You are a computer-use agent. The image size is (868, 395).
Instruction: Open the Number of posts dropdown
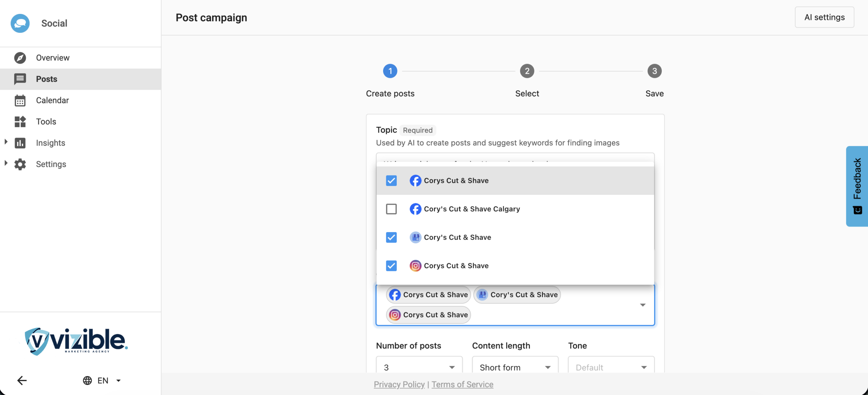419,367
